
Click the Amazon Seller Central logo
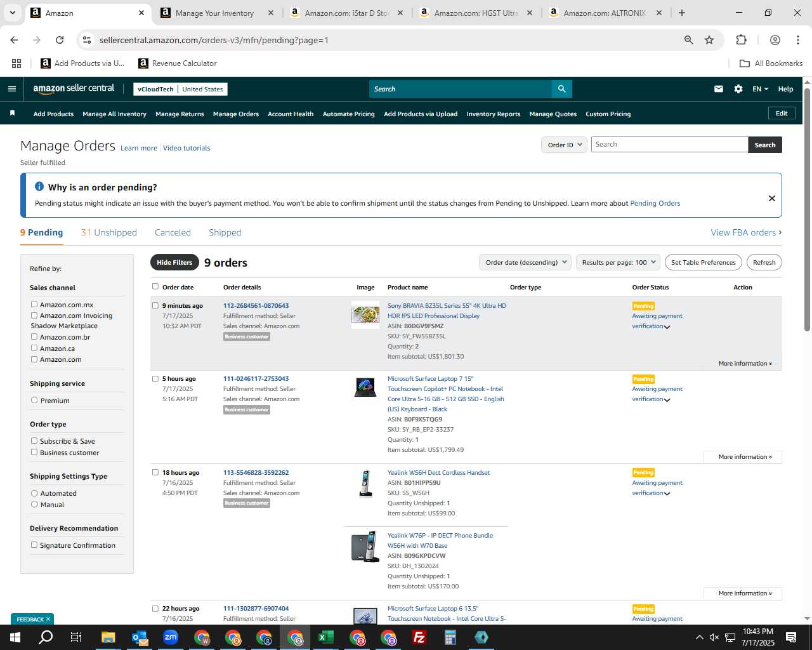74,89
